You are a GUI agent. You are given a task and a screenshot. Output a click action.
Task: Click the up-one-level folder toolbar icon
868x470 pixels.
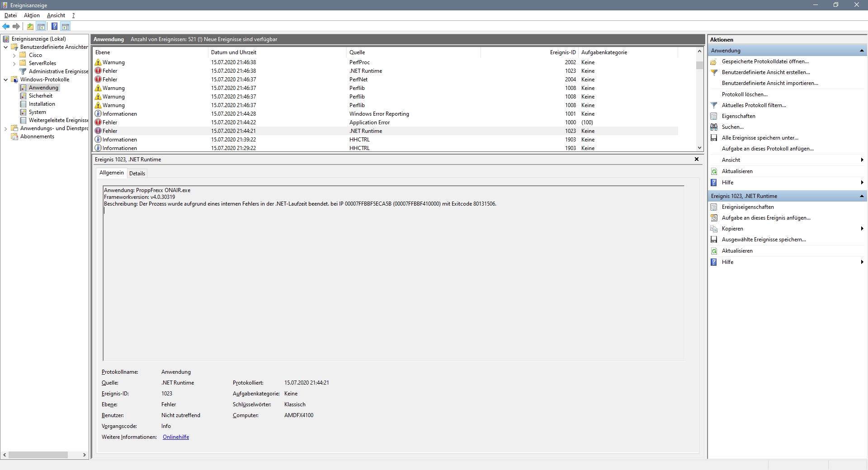(x=30, y=26)
